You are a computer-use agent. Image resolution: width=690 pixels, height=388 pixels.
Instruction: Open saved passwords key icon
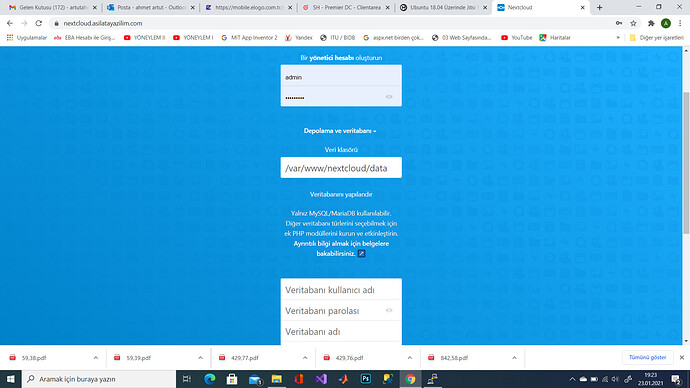[x=619, y=23]
